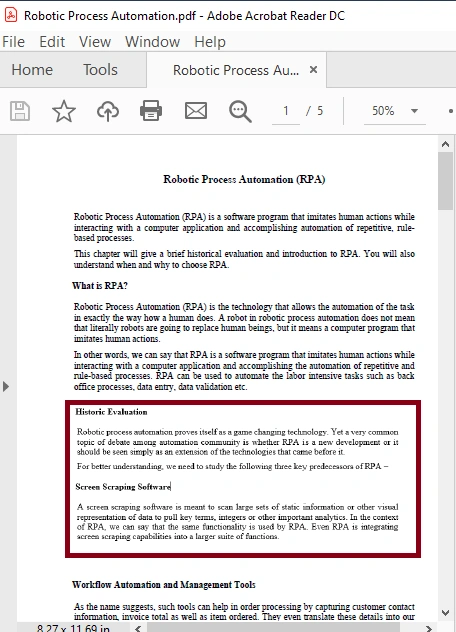Viewport: 456px width, 632px height.
Task: Upload file using cloud icon
Action: (x=108, y=111)
